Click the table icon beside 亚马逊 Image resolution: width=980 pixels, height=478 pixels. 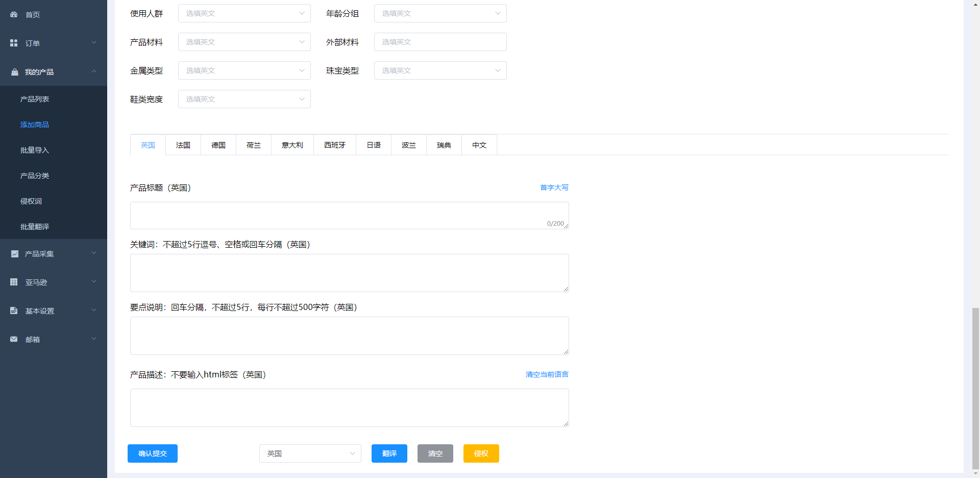click(x=14, y=282)
